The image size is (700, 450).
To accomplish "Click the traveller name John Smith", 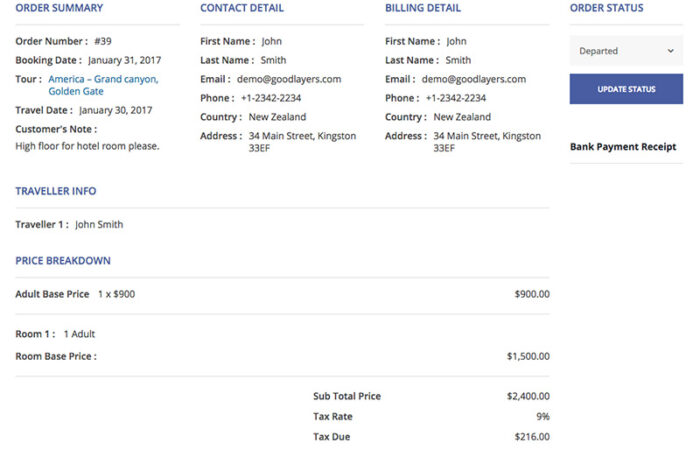I will coord(99,225).
